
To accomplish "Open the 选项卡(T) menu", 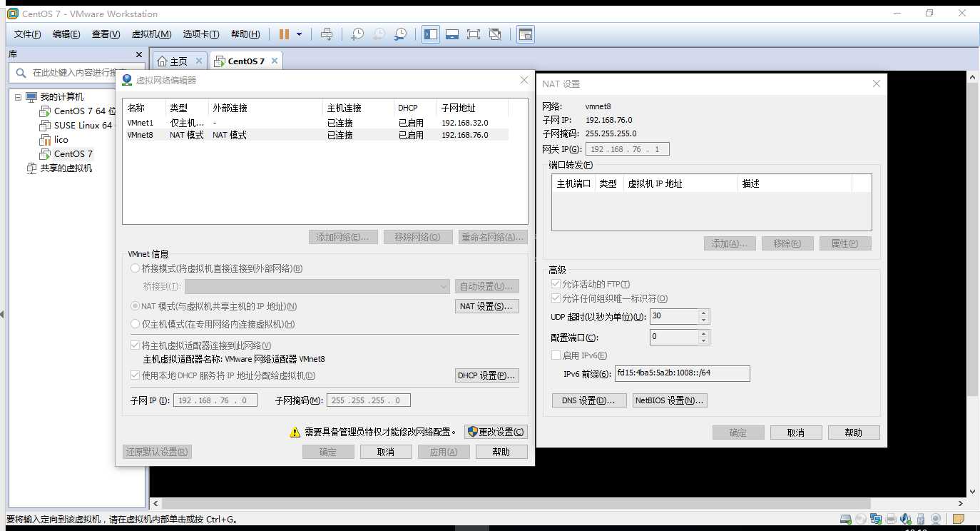I will point(200,34).
